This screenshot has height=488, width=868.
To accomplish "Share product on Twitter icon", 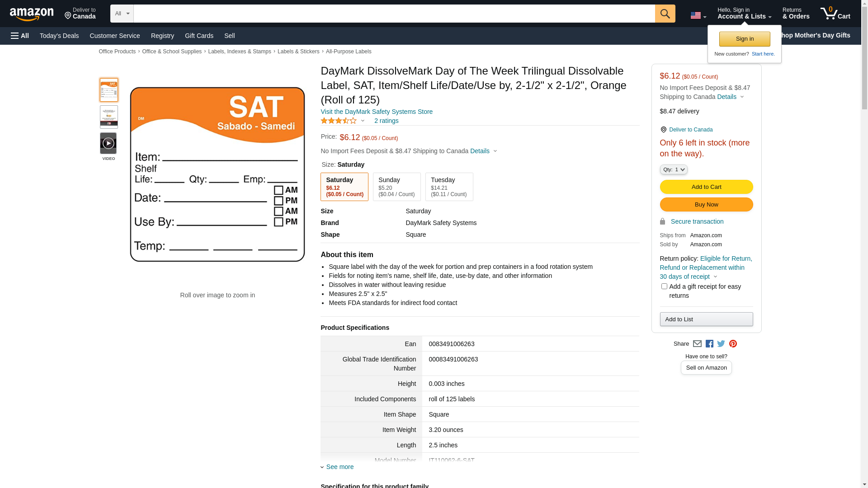I will click(721, 344).
